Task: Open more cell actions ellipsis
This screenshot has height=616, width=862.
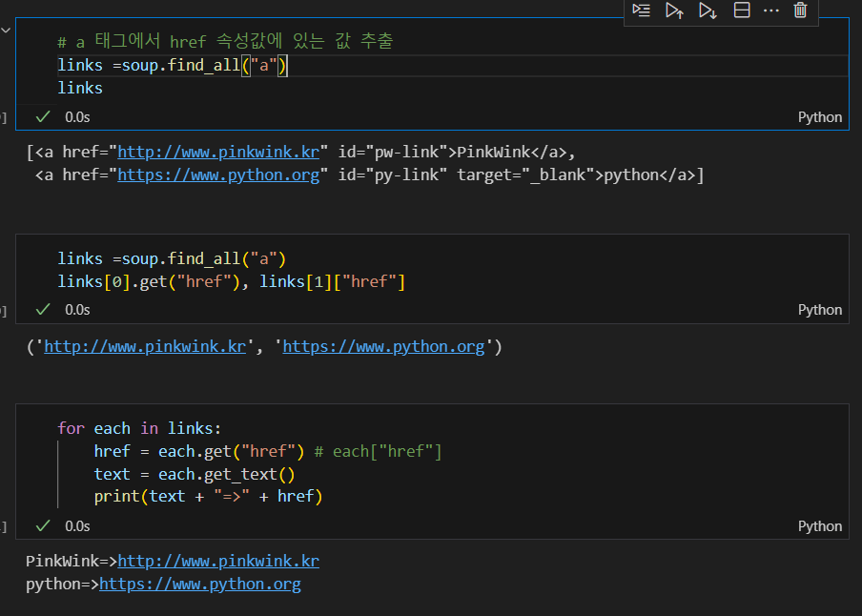Action: click(x=771, y=10)
